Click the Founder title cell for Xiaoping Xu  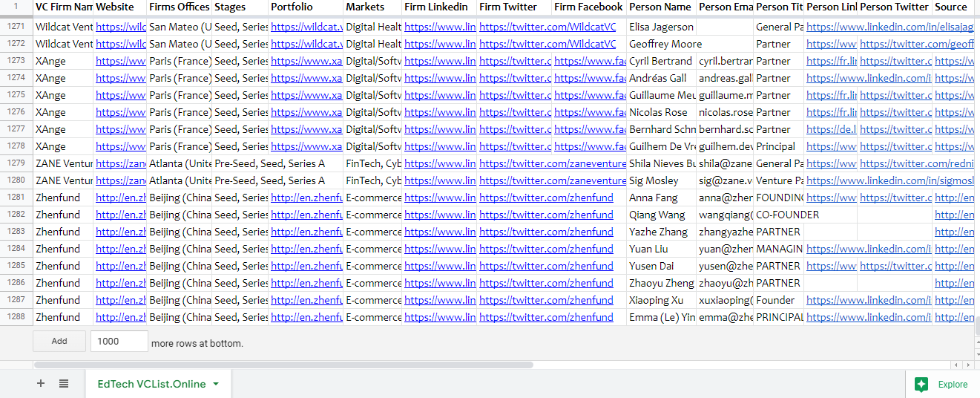coord(779,300)
